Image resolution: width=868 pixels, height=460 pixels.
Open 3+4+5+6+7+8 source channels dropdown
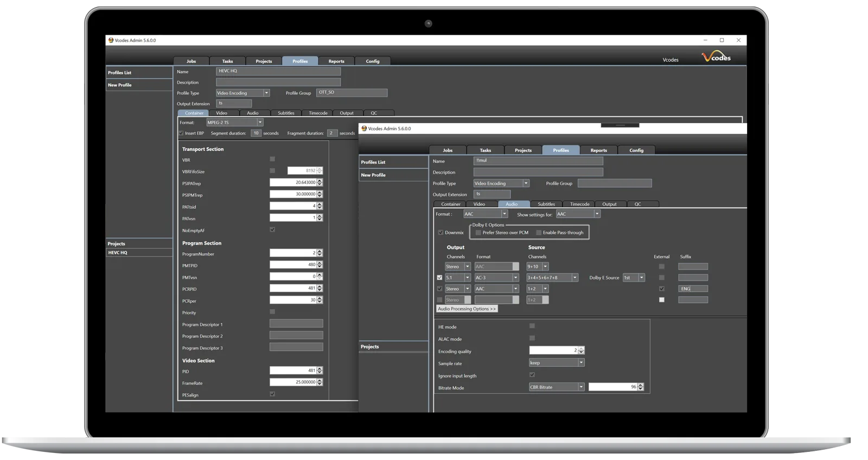552,278
